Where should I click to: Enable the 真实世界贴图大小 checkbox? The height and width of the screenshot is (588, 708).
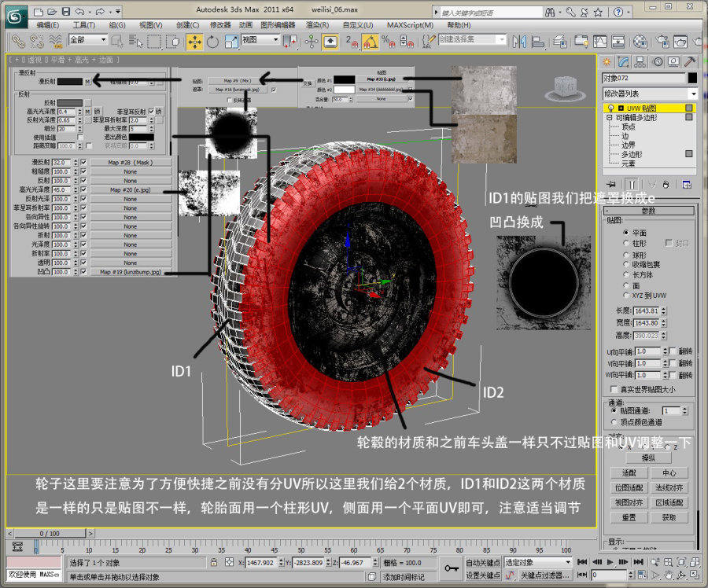614,389
